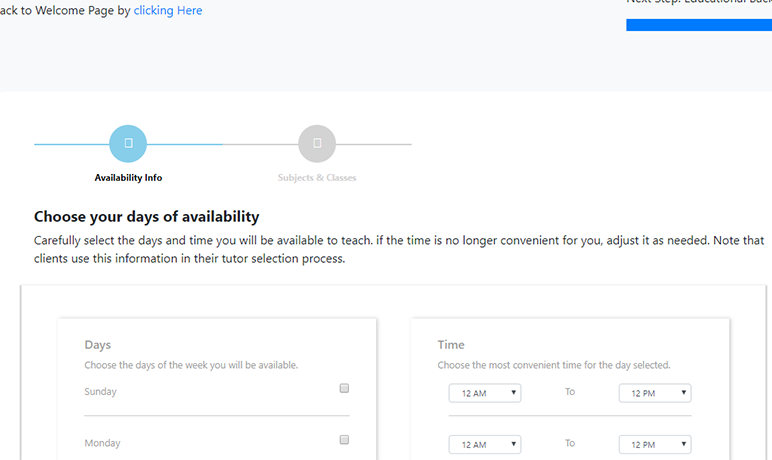Image resolution: width=772 pixels, height=460 pixels.
Task: Select the Availability Info step label
Action: coord(128,178)
